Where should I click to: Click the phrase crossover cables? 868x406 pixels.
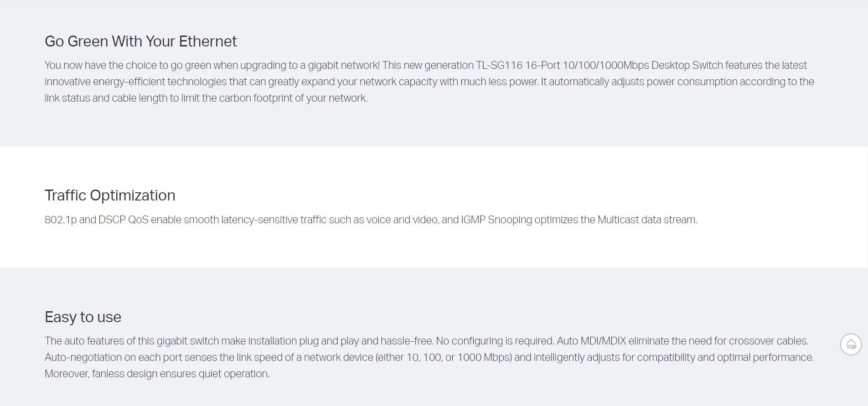point(769,341)
